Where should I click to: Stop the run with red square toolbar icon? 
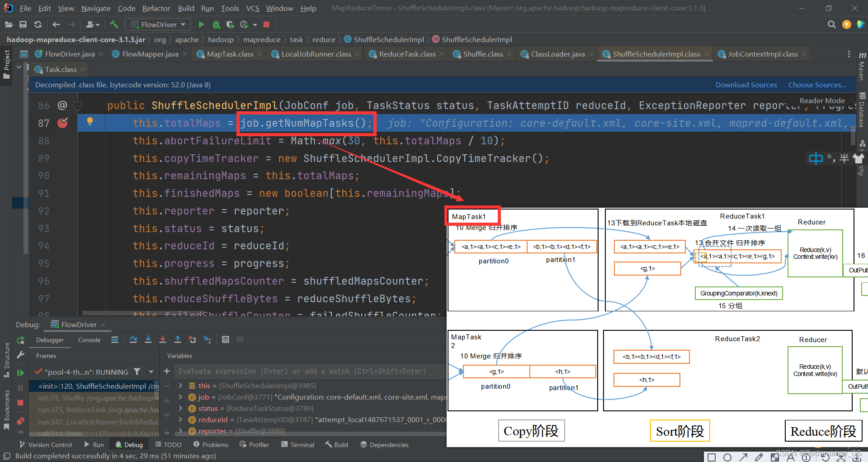tap(266, 24)
